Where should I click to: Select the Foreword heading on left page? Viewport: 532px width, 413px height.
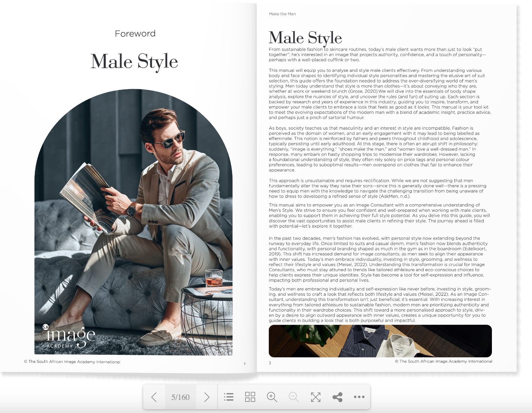point(135,34)
